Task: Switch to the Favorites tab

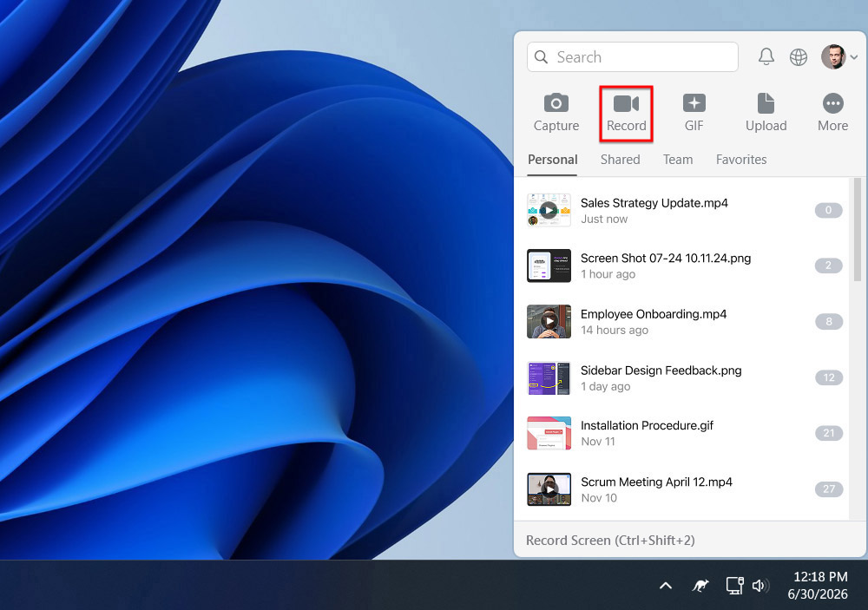Action: coord(740,160)
